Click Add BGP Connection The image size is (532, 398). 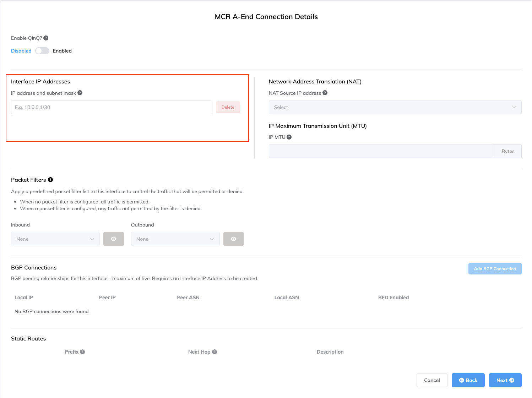click(x=495, y=269)
